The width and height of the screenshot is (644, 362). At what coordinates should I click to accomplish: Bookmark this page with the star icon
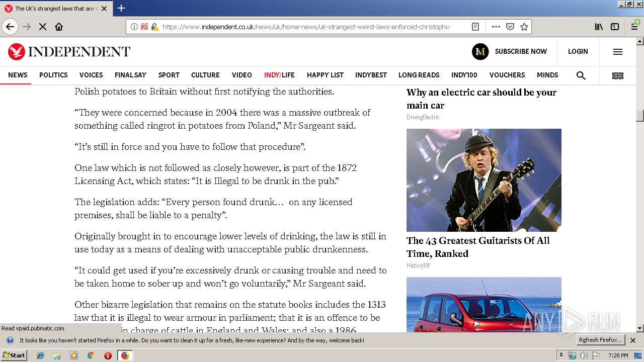point(524,27)
